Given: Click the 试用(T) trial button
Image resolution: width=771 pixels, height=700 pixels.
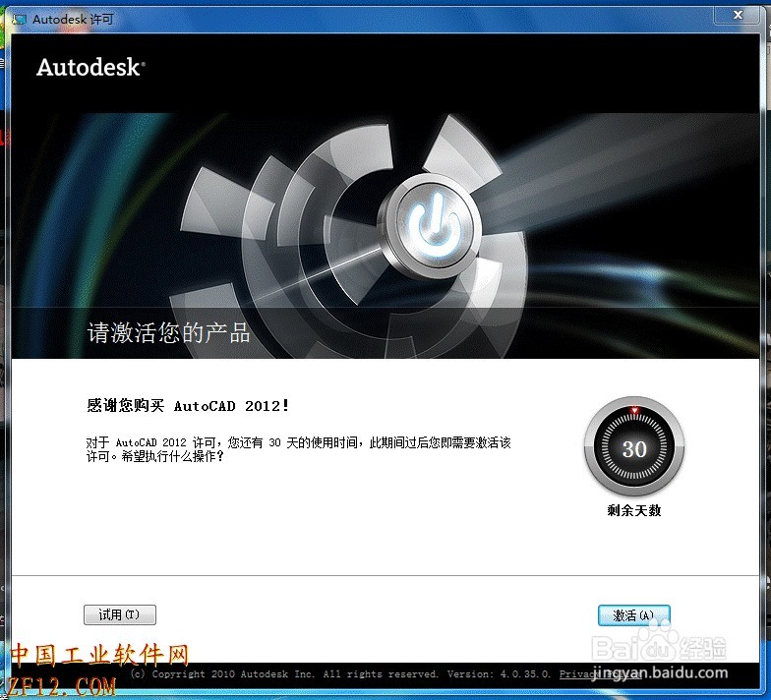Looking at the screenshot, I should tap(120, 614).
